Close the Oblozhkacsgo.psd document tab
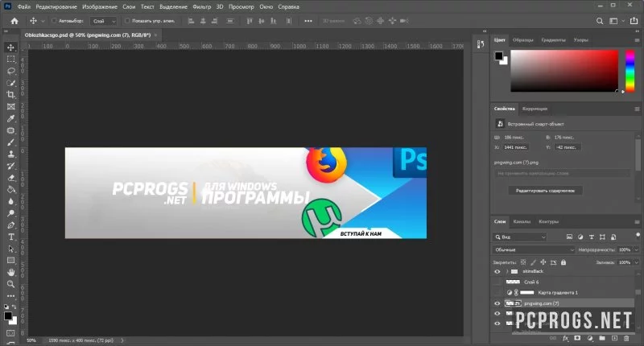Screen dimensions: 644x346 coord(155,35)
